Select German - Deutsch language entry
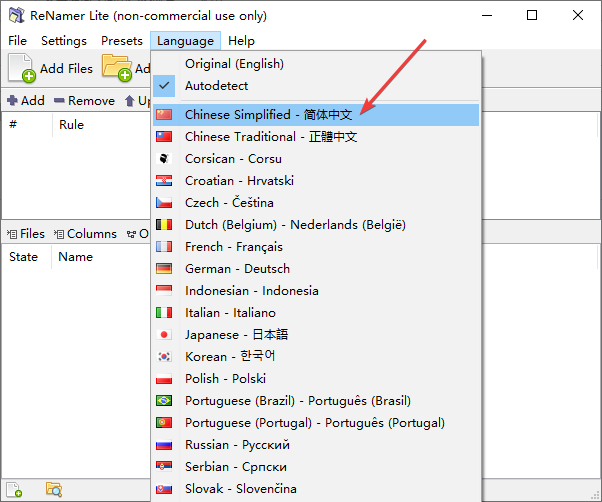This screenshot has width=602, height=502. point(316,269)
